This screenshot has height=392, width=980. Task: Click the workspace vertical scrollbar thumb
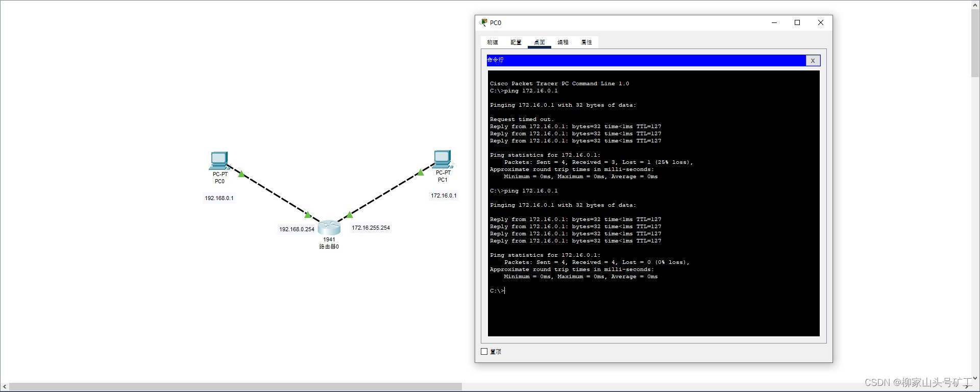(x=975, y=43)
